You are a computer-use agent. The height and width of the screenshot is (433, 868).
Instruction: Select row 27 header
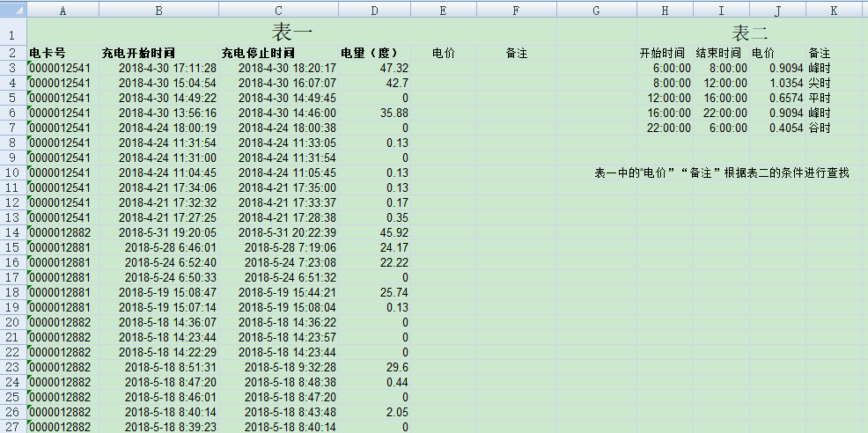point(13,427)
